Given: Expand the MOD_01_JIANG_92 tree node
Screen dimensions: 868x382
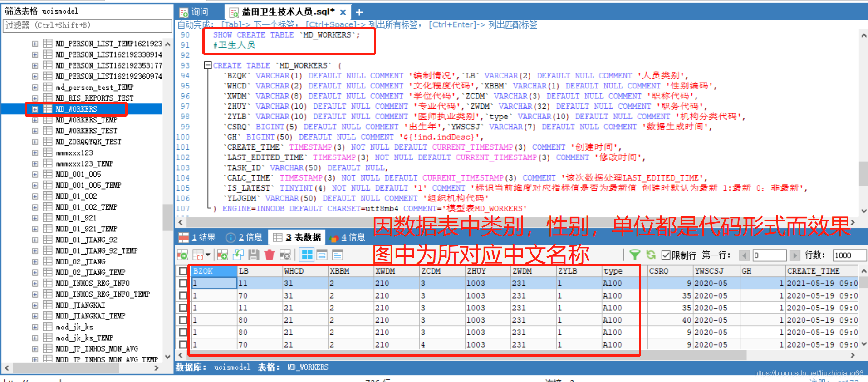Looking at the screenshot, I should click(x=35, y=240).
